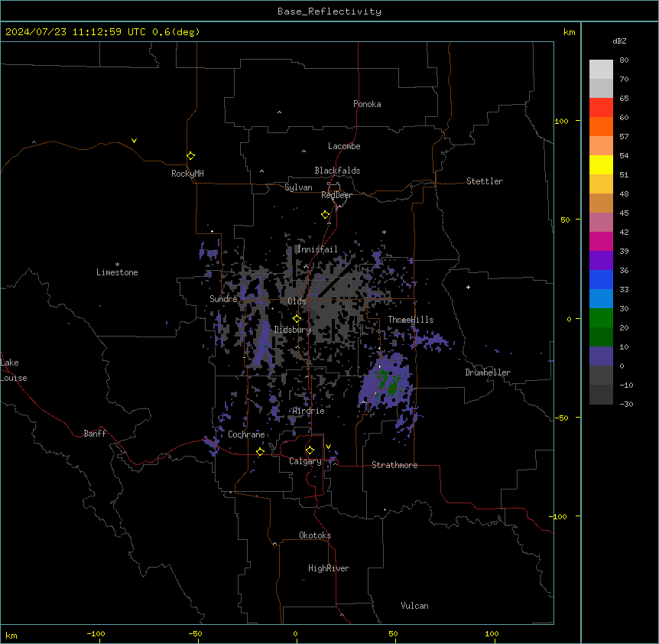
Task: Select the HighRiver label
Action: point(329,568)
